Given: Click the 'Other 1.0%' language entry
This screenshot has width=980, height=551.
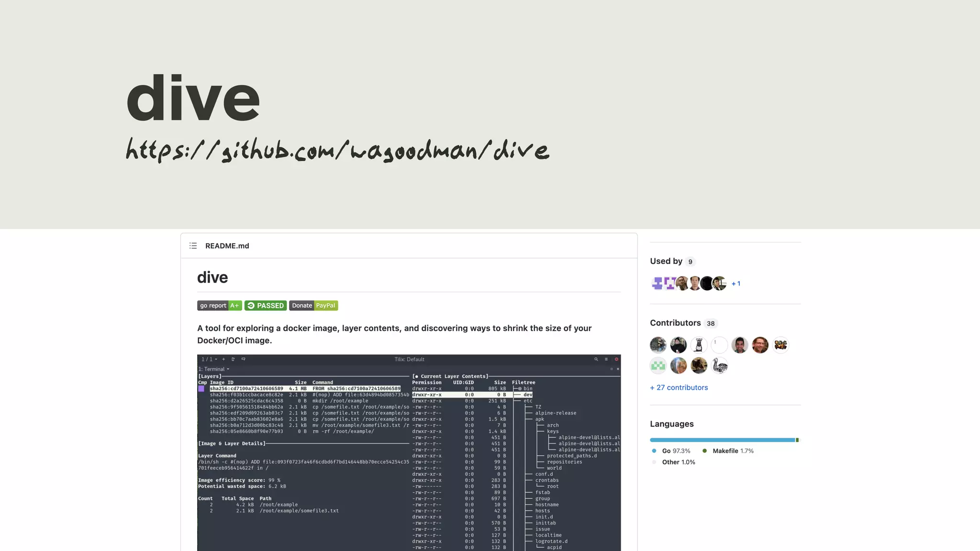Looking at the screenshot, I should pos(679,462).
